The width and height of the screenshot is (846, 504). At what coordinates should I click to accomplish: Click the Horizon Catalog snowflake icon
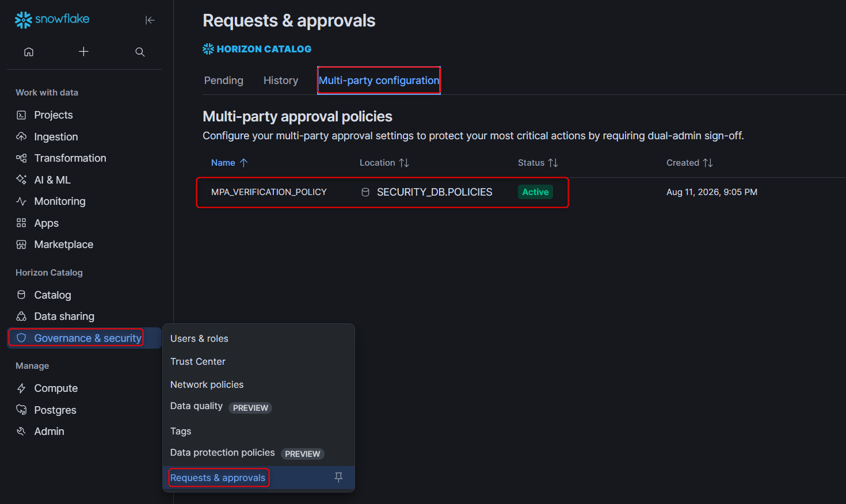click(208, 49)
